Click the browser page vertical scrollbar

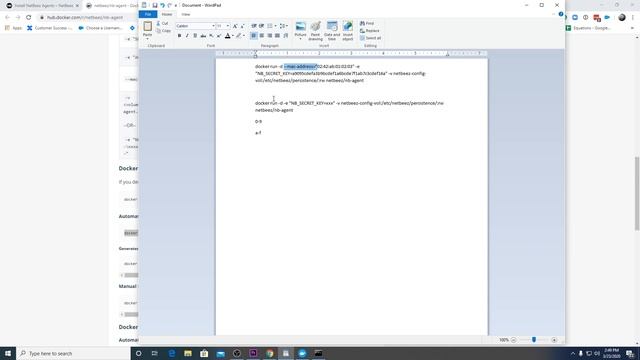[637, 193]
